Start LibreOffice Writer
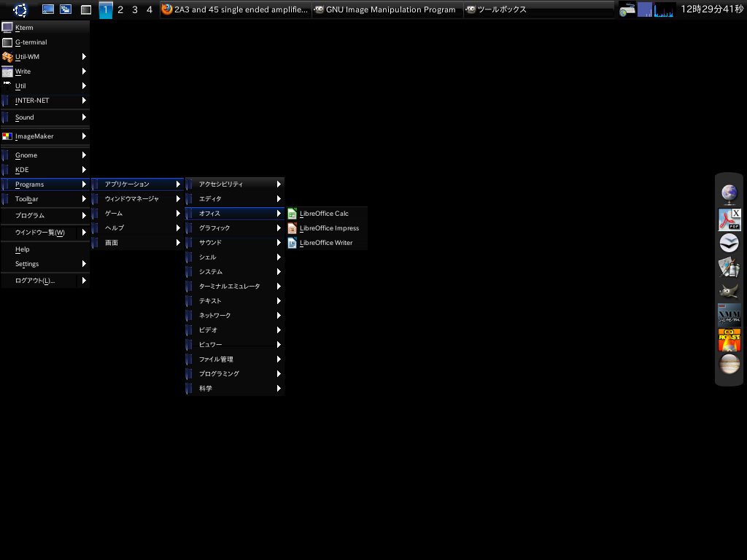The width and height of the screenshot is (747, 560). click(x=325, y=243)
